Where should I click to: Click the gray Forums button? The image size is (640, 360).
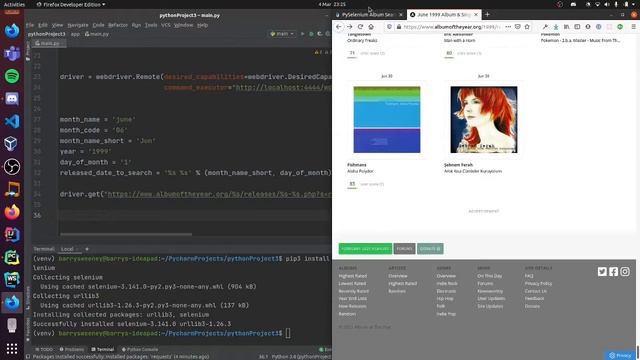tap(404, 249)
